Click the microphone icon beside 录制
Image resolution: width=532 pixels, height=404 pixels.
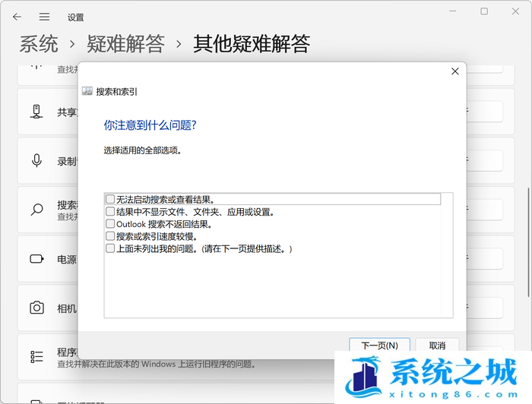[36, 160]
